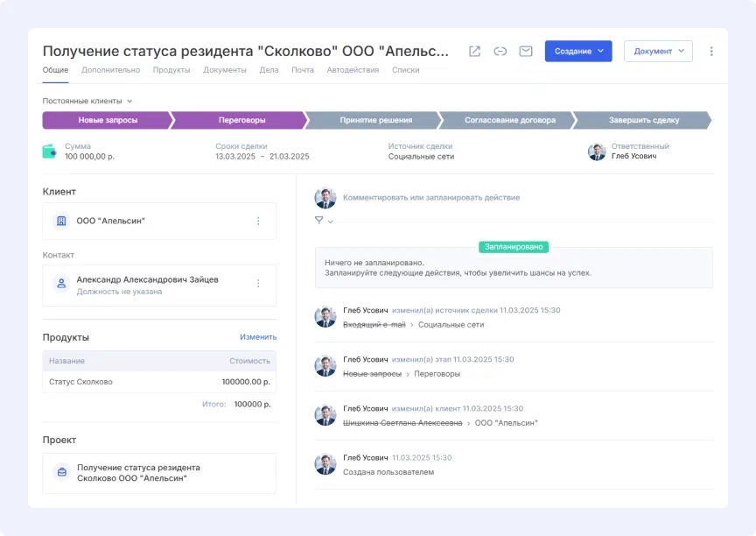Click the company icon beside ООО "Апельсин"

coord(59,220)
